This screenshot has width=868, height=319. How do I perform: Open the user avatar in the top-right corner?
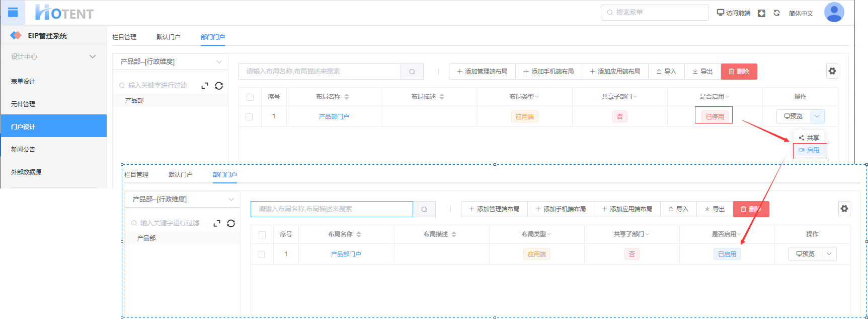click(834, 12)
